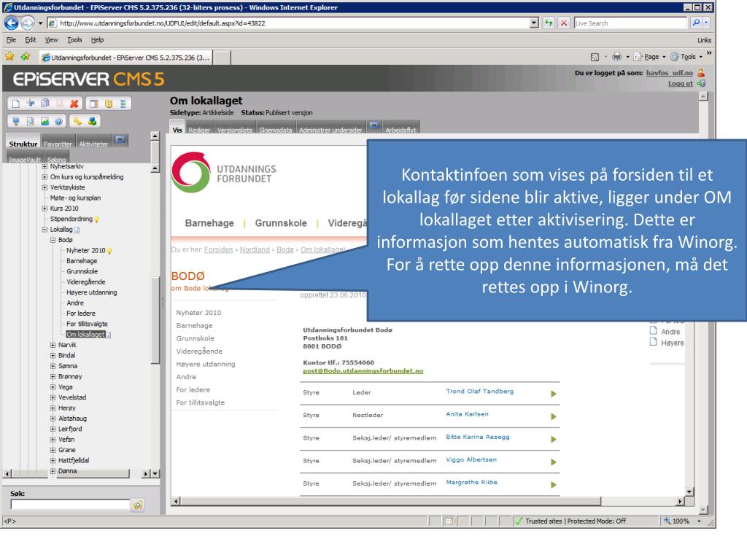This screenshot has width=747, height=560.
Task: Click the logout door icon
Action: tap(701, 83)
